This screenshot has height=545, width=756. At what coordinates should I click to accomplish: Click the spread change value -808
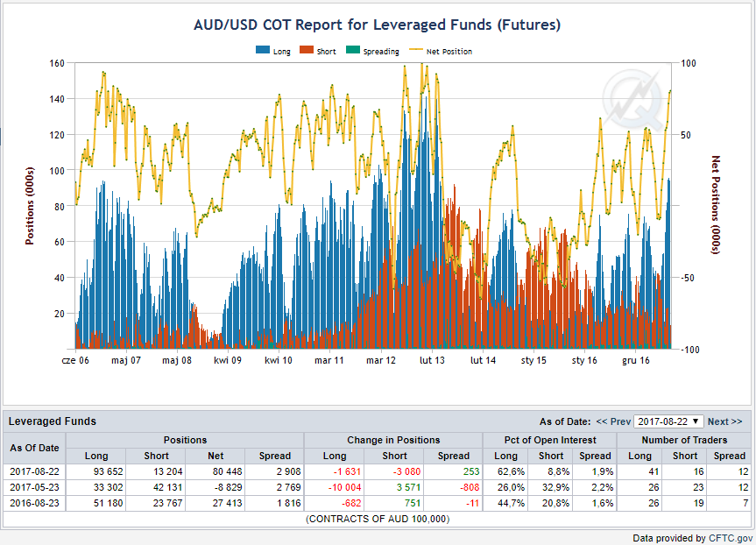click(470, 487)
